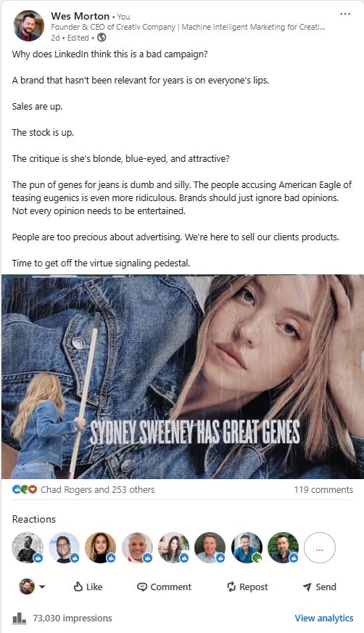Image resolution: width=364 pixels, height=633 pixels.
Task: Click the globe public visibility icon
Action: [102, 38]
